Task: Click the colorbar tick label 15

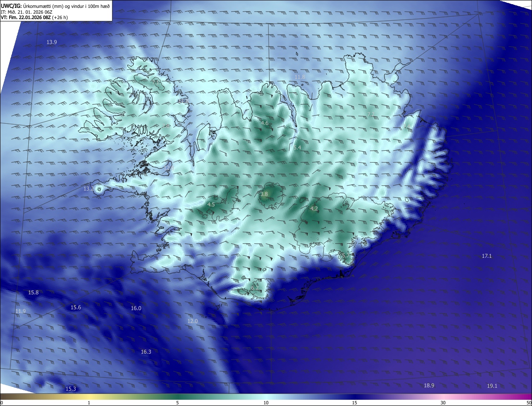Action: [x=355, y=403]
